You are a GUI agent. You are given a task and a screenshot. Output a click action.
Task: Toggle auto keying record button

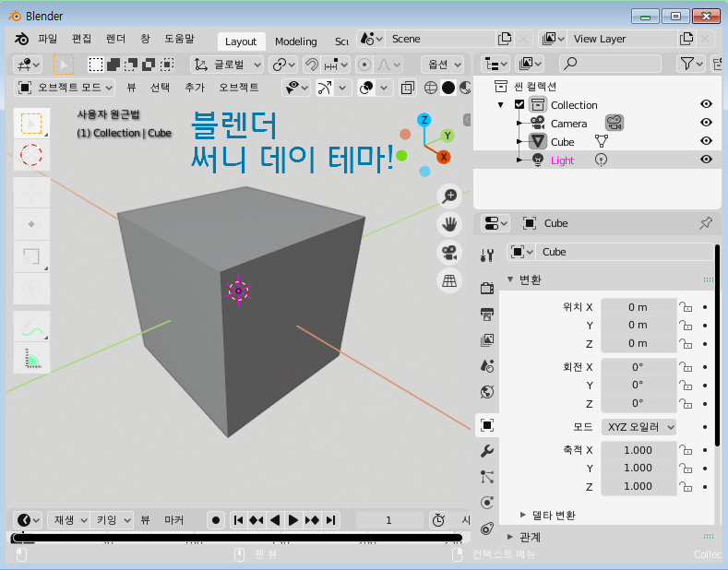click(215, 520)
